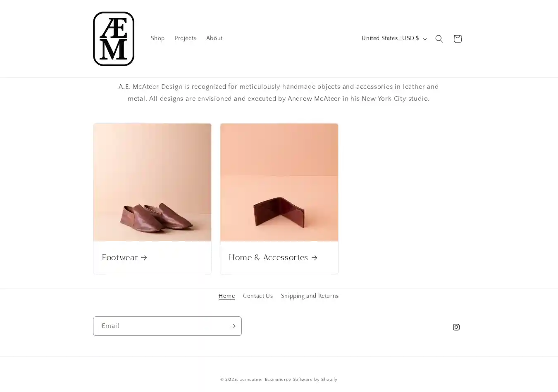Click the Home footer link
This screenshot has height=392, width=558.
click(227, 296)
